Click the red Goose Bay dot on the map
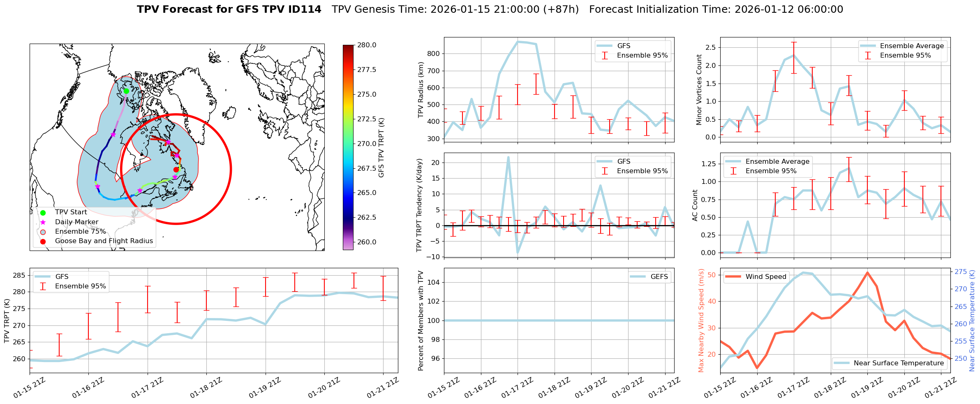This screenshot has height=404, width=980. 176,169
